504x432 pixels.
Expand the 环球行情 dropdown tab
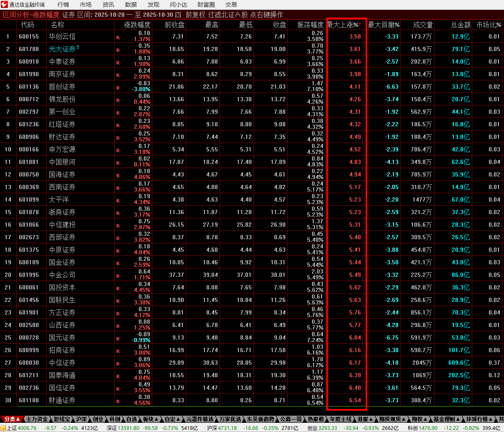tap(479, 419)
